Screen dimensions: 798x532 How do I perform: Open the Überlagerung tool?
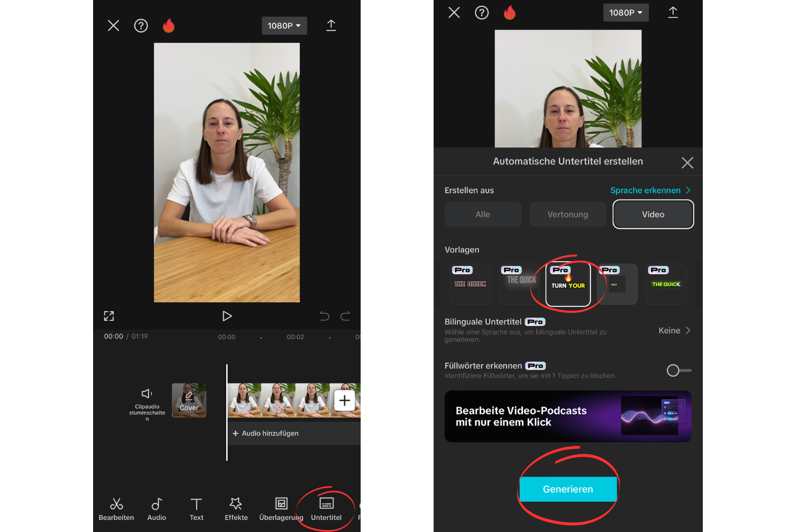pyautogui.click(x=281, y=509)
